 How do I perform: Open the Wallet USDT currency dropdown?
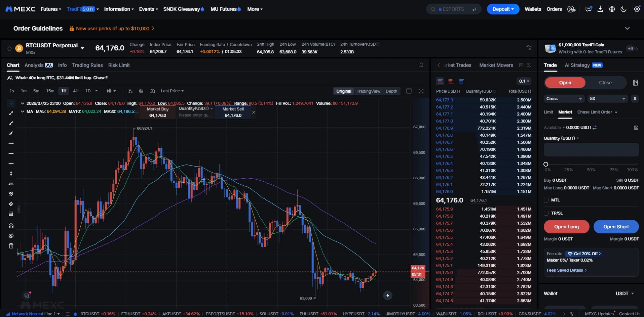tap(624, 293)
